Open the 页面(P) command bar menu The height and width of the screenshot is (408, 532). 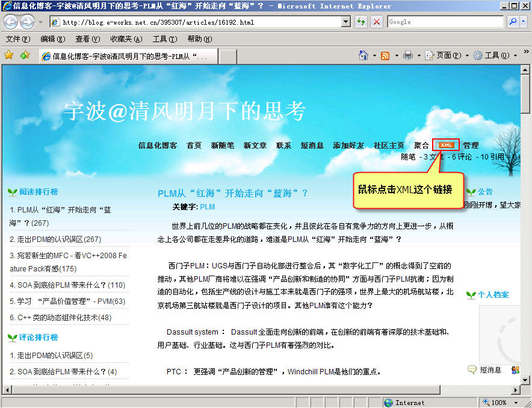coord(447,55)
